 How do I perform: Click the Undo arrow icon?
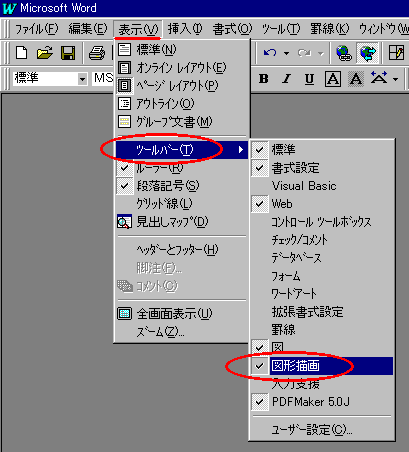(270, 53)
